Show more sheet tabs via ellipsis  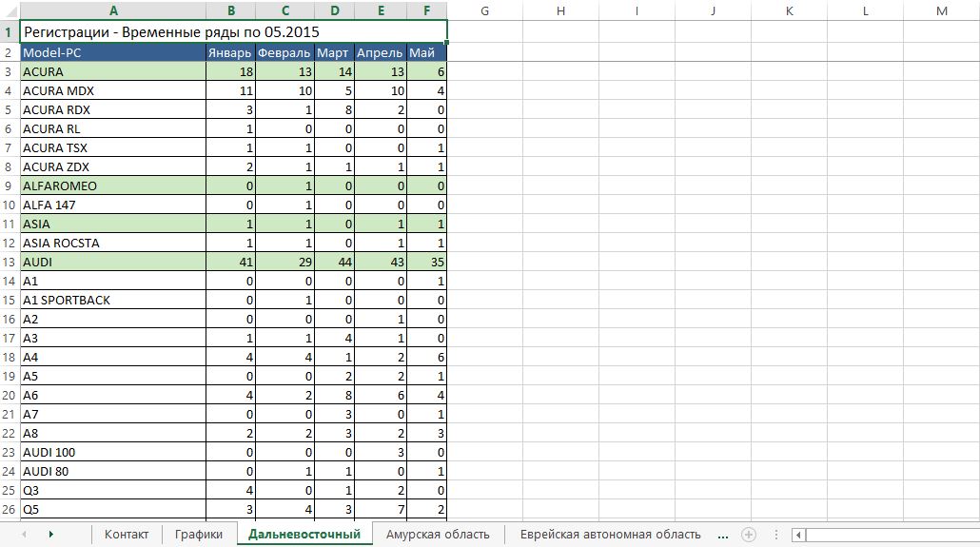723,536
